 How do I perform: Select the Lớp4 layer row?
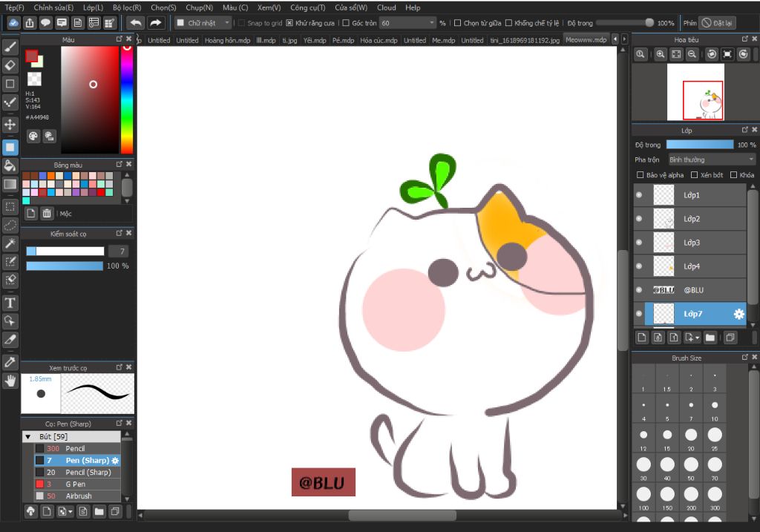pyautogui.click(x=690, y=266)
